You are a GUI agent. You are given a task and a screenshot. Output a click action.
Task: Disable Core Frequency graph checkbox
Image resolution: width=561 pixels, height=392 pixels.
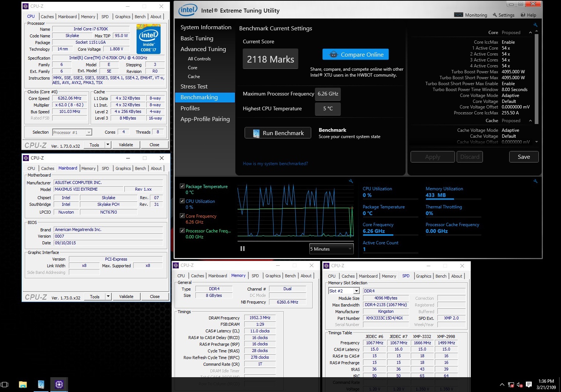[182, 216]
